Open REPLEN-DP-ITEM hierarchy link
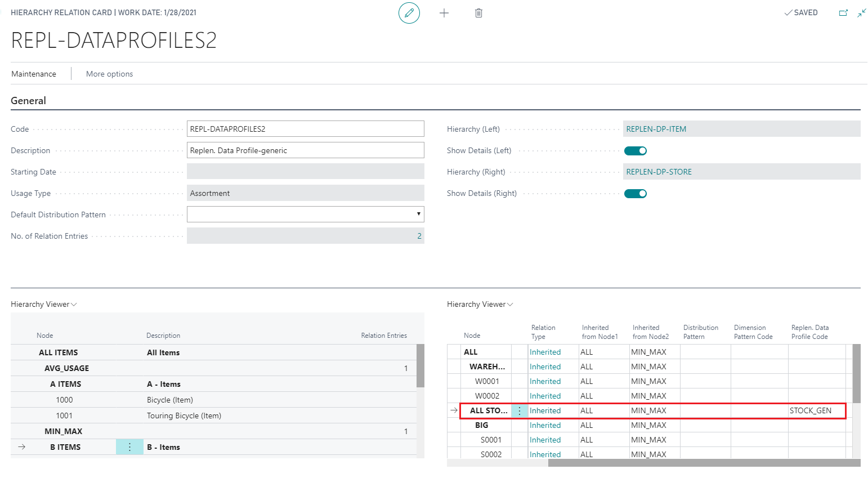Image resolution: width=868 pixels, height=478 pixels. (x=656, y=129)
